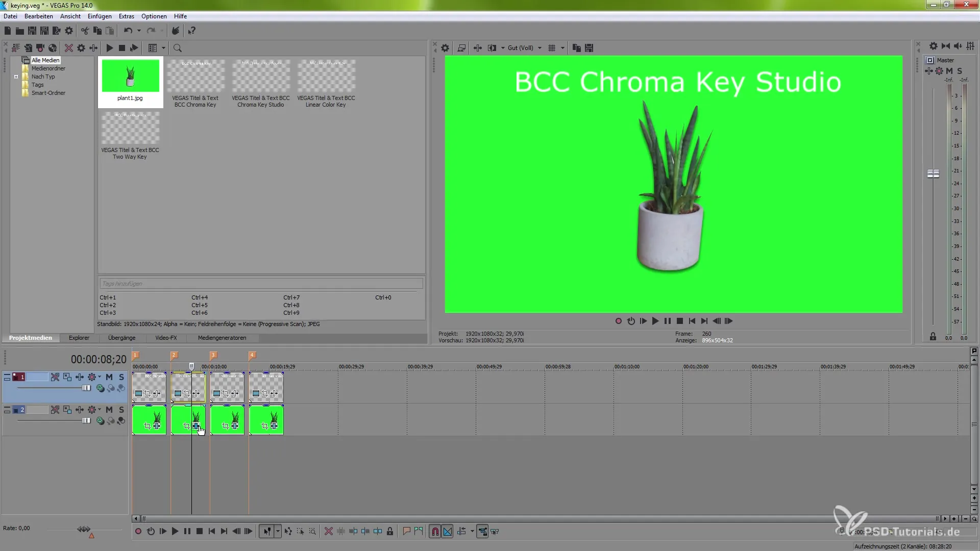980x551 pixels.
Task: Open track 1 automation settings dropdown
Action: (100, 377)
